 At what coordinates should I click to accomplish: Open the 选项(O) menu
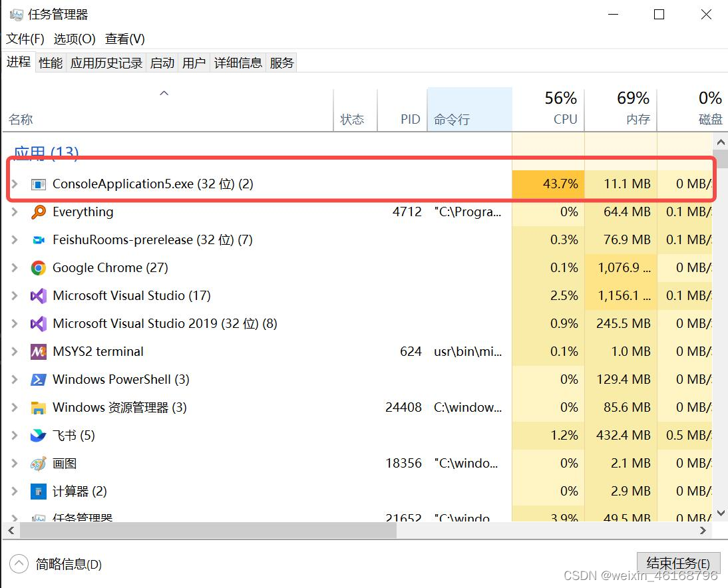point(75,39)
